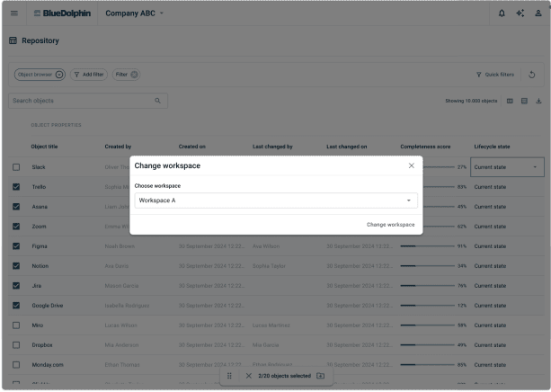
Task: Toggle the Slack row checkbox
Action: click(x=16, y=167)
